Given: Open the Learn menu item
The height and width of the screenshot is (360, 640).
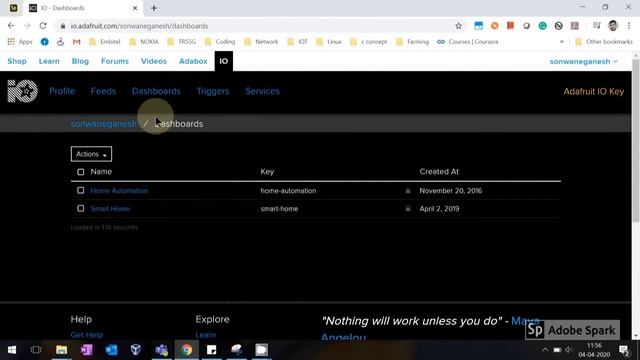Looking at the screenshot, I should (x=49, y=61).
